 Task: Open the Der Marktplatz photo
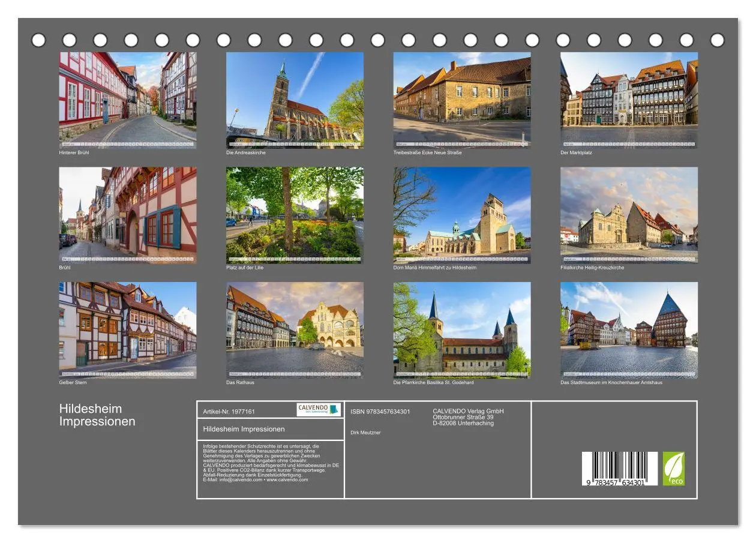[x=629, y=100]
